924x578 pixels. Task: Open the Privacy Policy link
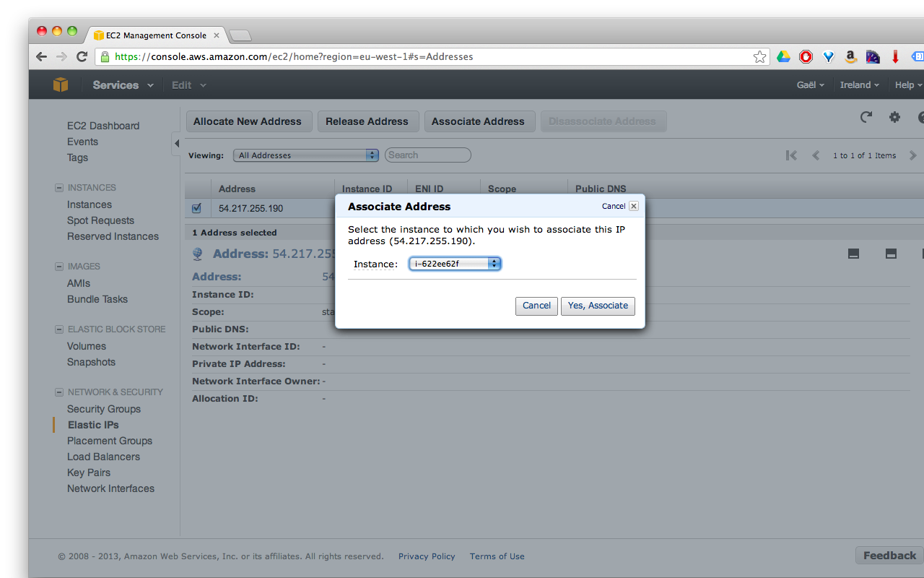[x=427, y=556]
